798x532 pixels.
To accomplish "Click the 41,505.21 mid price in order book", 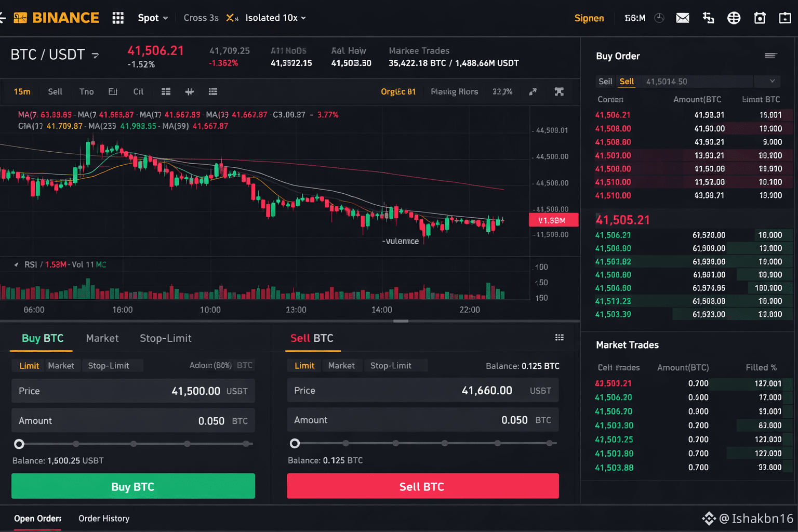I will click(623, 220).
